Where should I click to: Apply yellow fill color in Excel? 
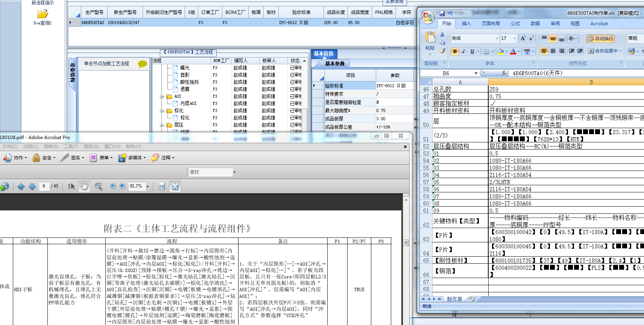(x=500, y=51)
